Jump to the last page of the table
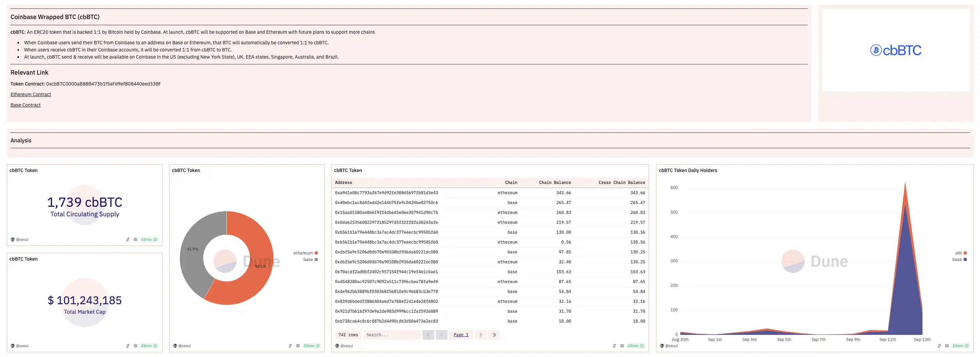 (494, 335)
